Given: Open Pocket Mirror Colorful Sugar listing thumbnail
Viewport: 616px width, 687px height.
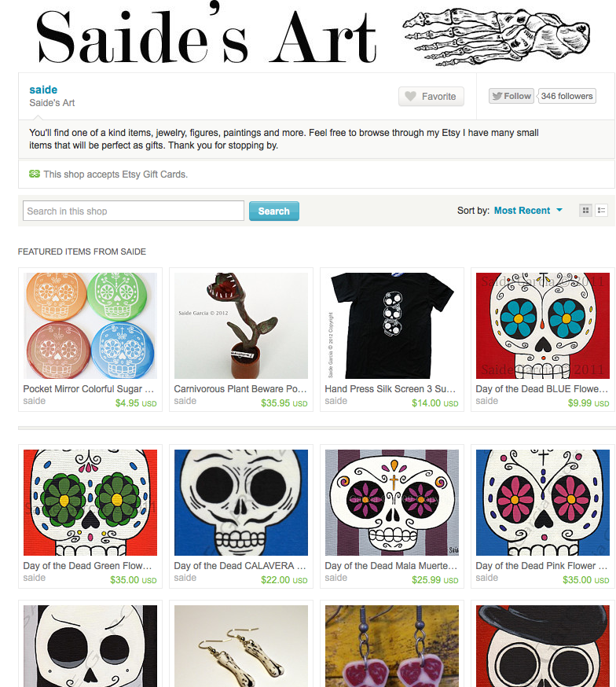Looking at the screenshot, I should (90, 325).
